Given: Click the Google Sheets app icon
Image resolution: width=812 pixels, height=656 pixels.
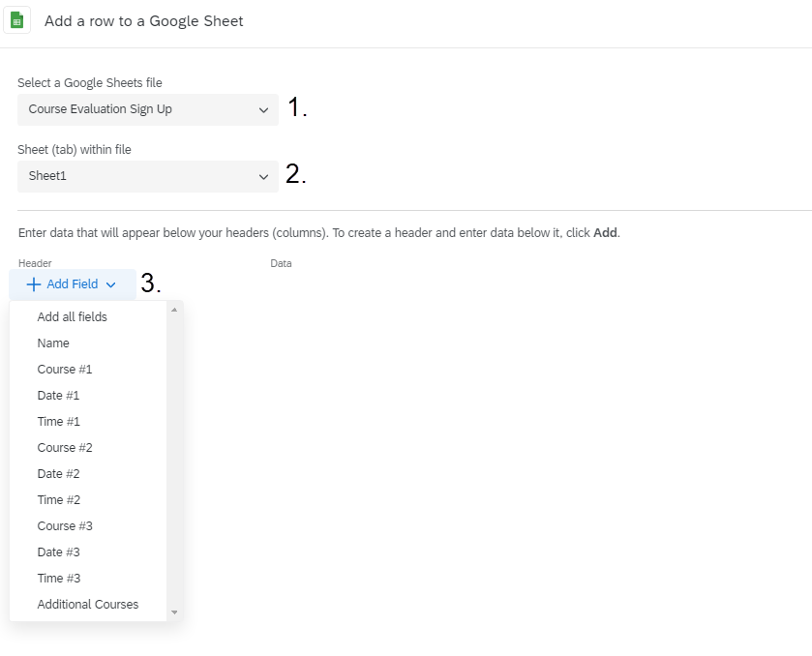Looking at the screenshot, I should tap(17, 19).
